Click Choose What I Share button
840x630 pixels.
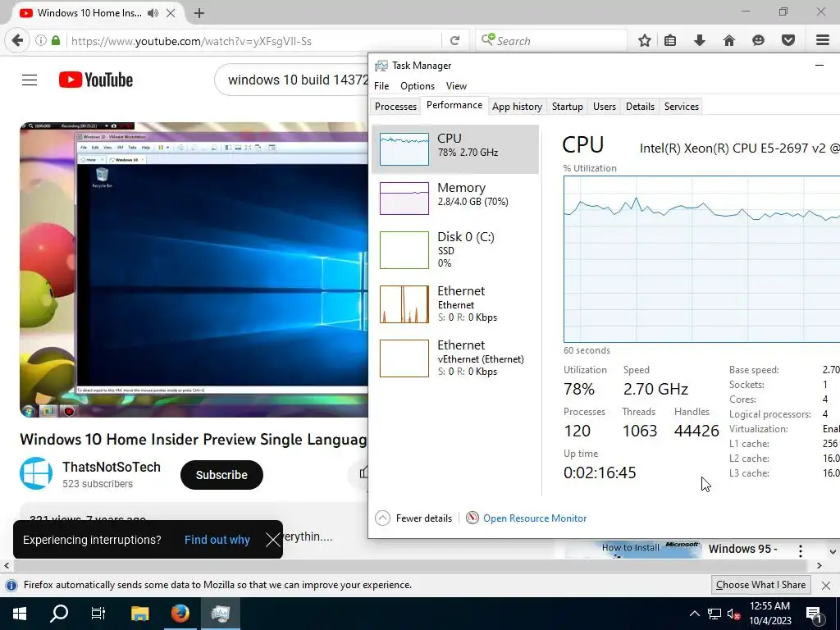point(760,585)
